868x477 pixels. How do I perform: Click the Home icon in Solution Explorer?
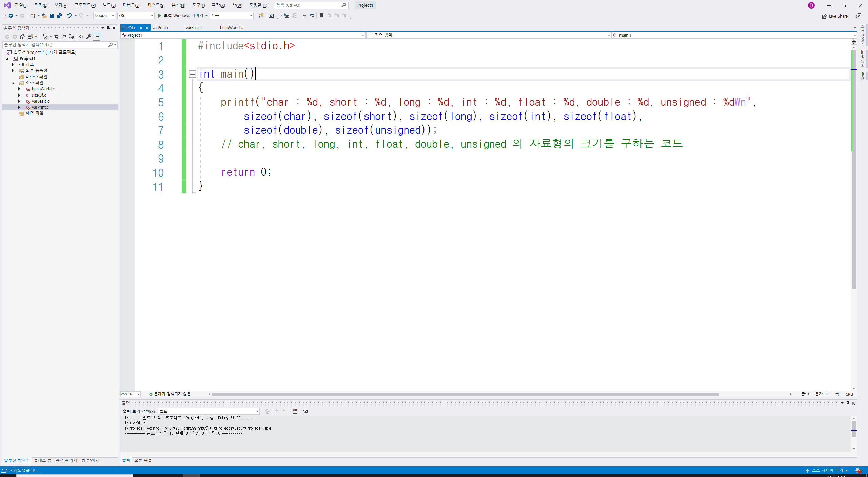click(22, 37)
